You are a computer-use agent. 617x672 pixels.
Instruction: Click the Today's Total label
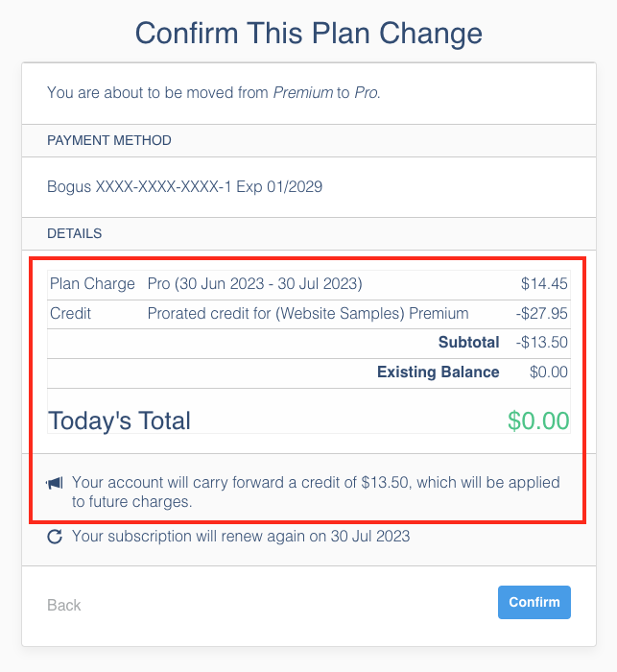pyautogui.click(x=120, y=420)
